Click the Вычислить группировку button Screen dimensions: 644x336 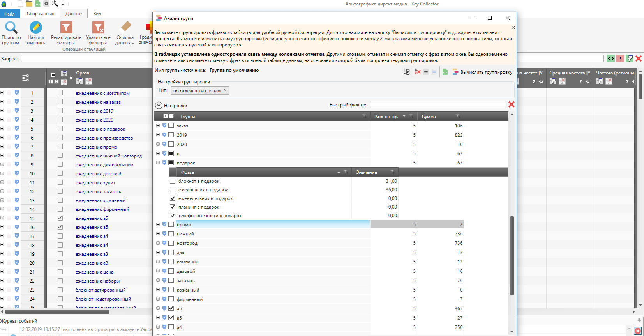(x=482, y=72)
